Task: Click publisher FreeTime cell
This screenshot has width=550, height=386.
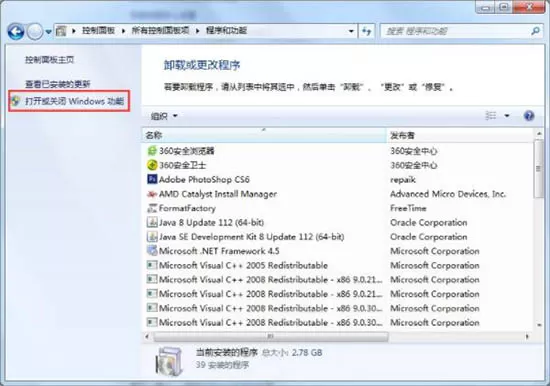Action: 408,208
